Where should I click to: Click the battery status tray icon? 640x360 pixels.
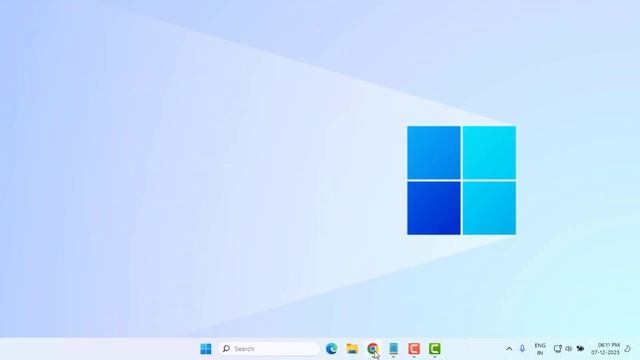[x=580, y=349]
